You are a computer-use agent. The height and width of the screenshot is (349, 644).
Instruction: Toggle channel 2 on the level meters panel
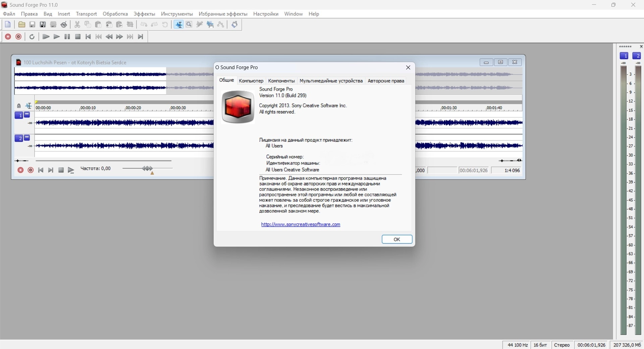coord(637,56)
